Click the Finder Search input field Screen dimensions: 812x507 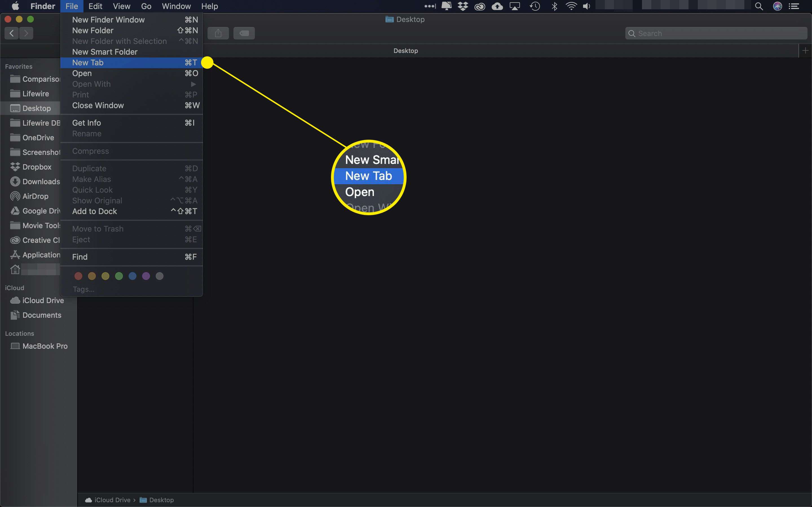pyautogui.click(x=716, y=33)
